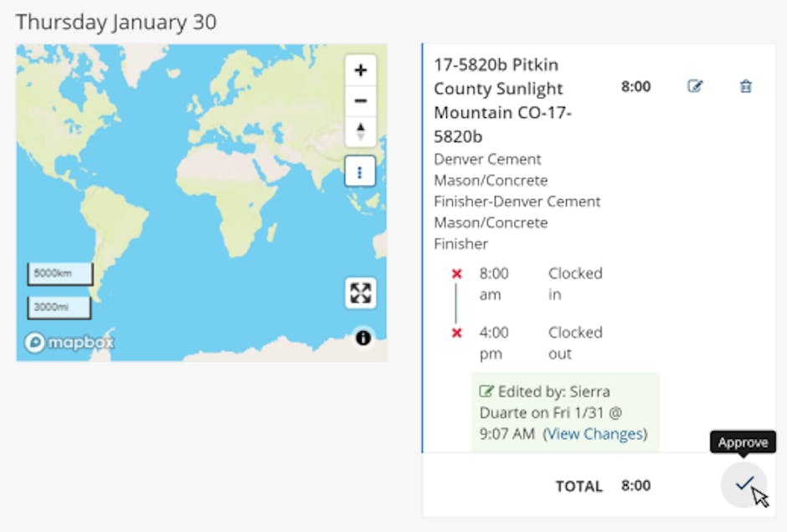The image size is (787, 532).
Task: Select the 3000mi map scale indicator
Action: pyautogui.click(x=59, y=308)
